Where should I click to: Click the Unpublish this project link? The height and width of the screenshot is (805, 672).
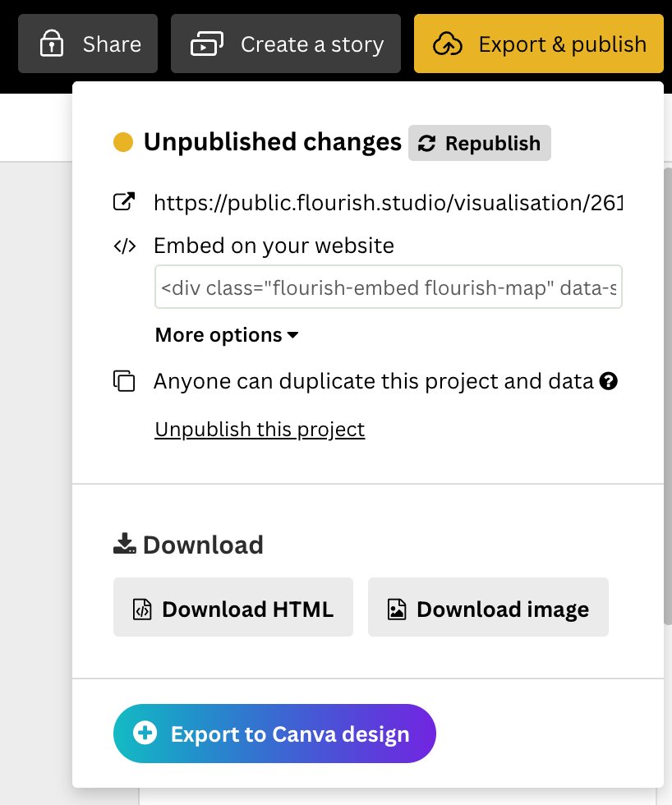[260, 430]
